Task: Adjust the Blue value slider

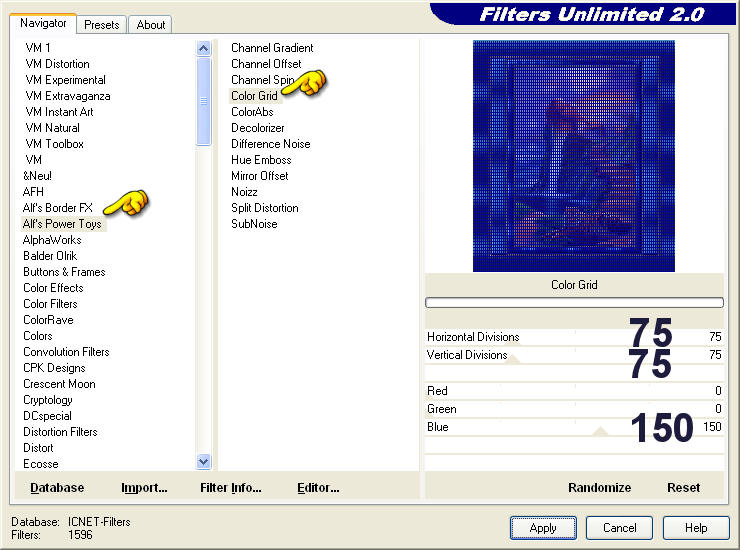Action: [x=574, y=427]
